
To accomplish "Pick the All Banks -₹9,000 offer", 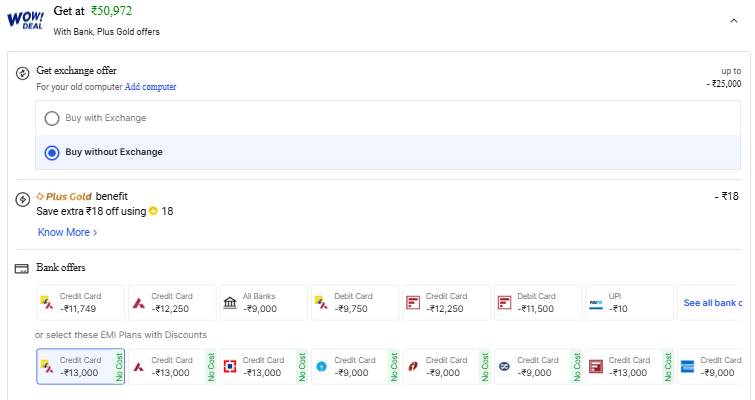I will tap(263, 302).
